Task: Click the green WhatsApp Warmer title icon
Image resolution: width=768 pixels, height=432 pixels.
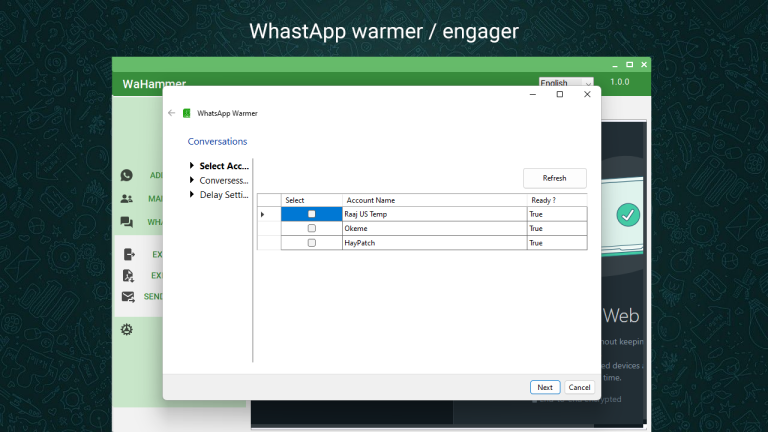Action: [x=187, y=113]
